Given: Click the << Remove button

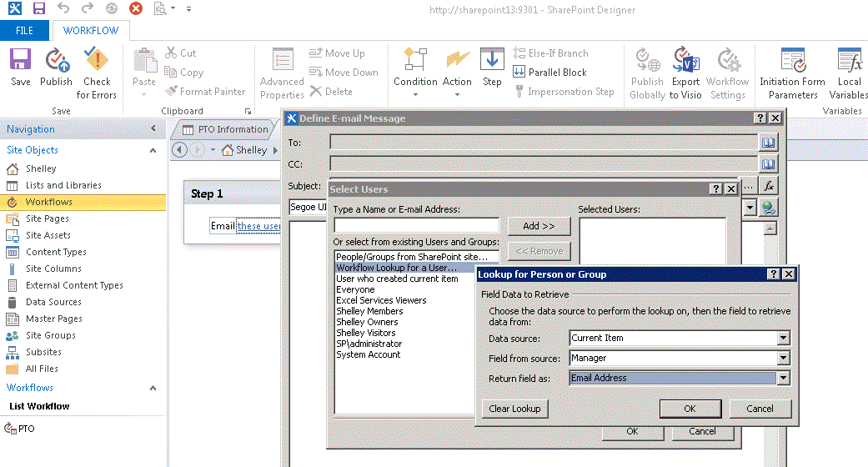Looking at the screenshot, I should pos(539,251).
